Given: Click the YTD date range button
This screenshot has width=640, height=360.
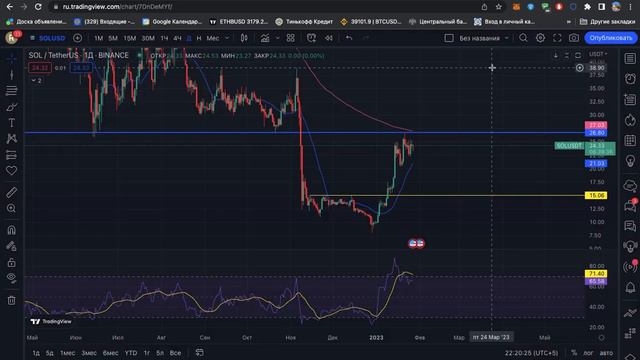Looking at the screenshot, I should tap(131, 353).
